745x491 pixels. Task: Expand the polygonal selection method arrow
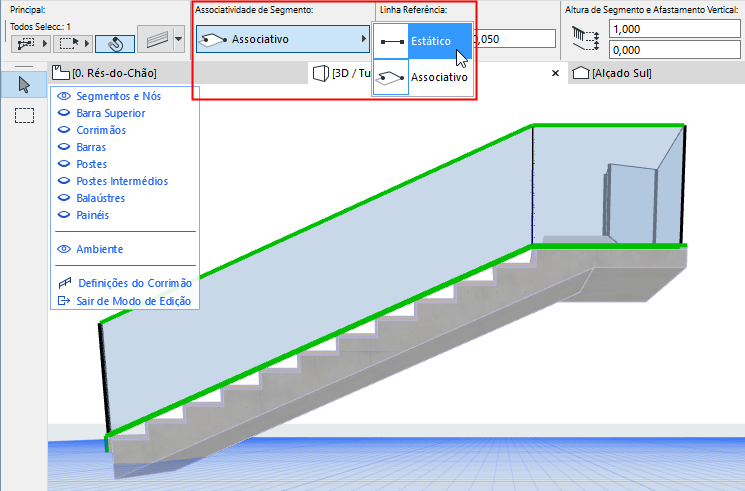click(x=45, y=44)
